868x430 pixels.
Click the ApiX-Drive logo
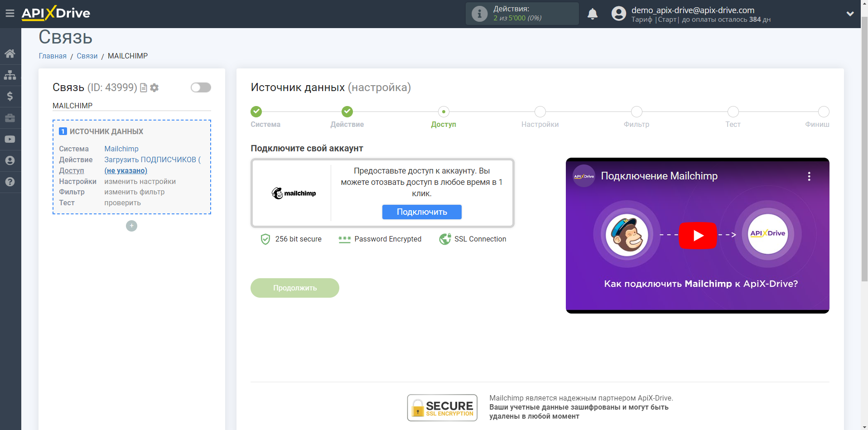pos(56,13)
